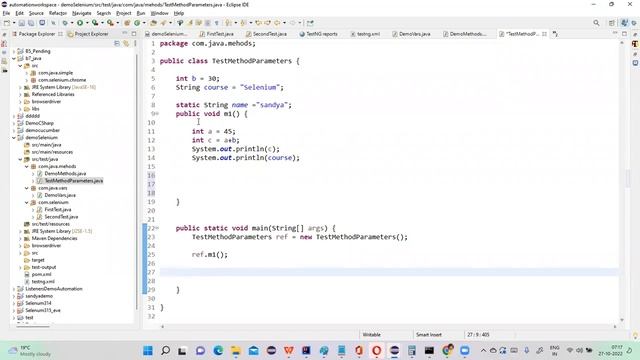The width and height of the screenshot is (640, 360).
Task: Collapse the com.java.mehods package node
Action: pyautogui.click(x=27, y=167)
